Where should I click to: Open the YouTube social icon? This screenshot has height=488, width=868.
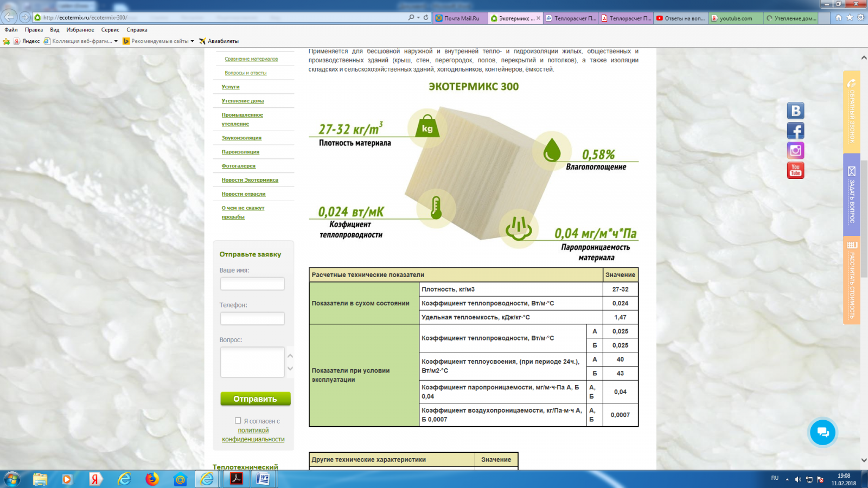point(796,170)
